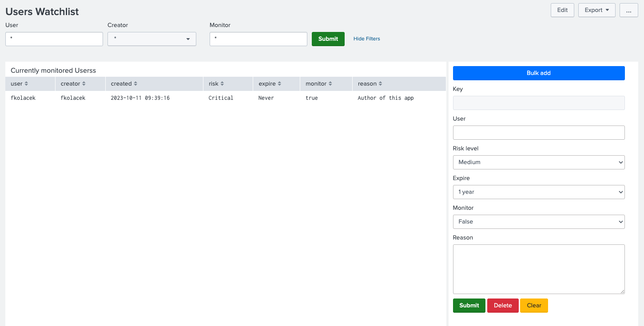Focus the User filter input field
This screenshot has width=644, height=326.
54,39
